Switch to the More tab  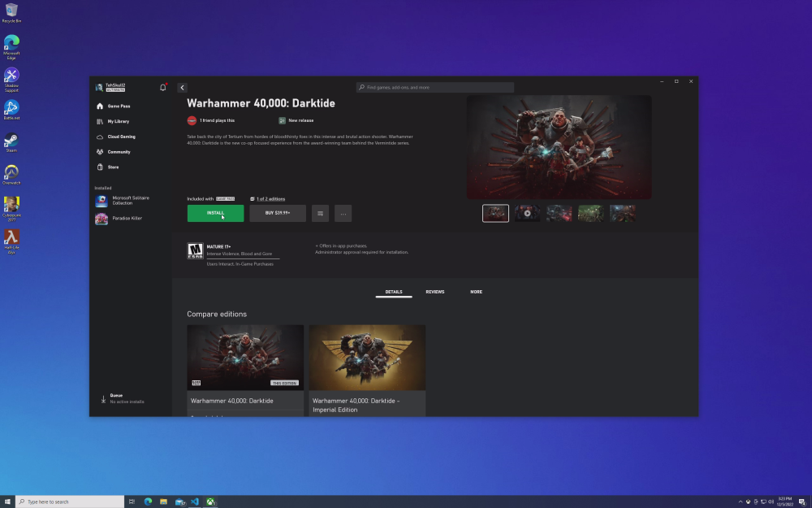pyautogui.click(x=476, y=292)
